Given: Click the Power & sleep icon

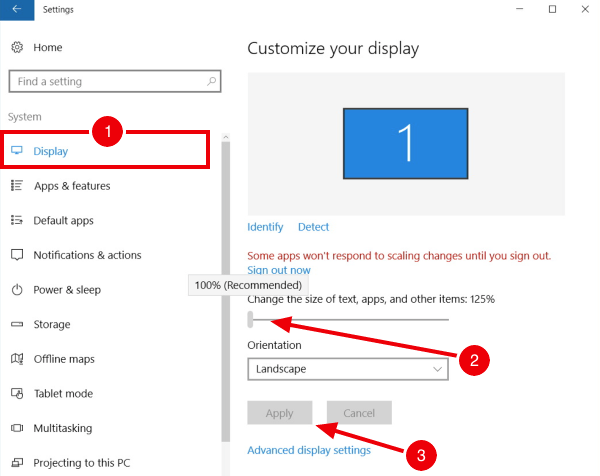Looking at the screenshot, I should coord(17,290).
